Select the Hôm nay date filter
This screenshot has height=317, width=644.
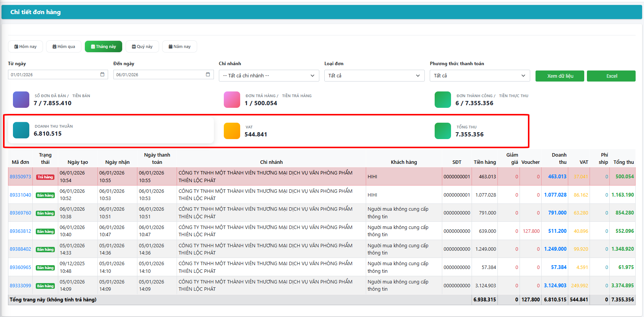26,46
